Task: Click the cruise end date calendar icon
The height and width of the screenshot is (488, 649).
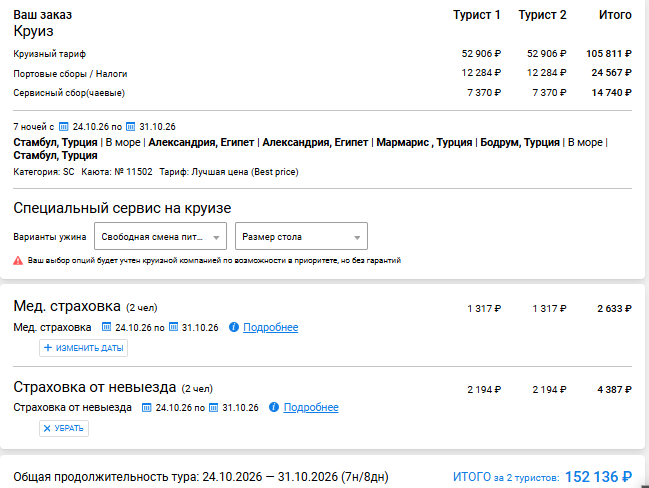Action: coord(130,127)
